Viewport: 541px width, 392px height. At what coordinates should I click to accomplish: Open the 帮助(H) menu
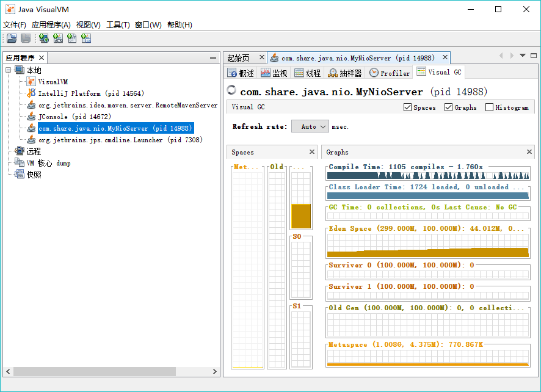[180, 25]
